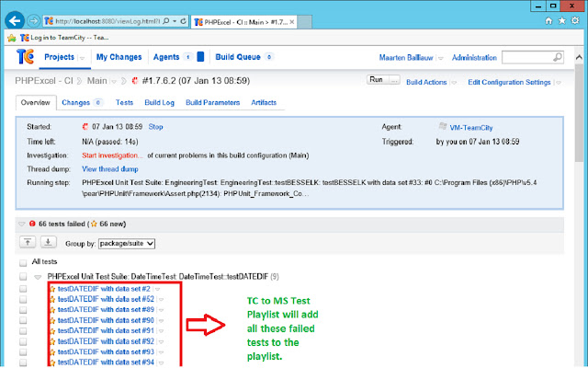Click the search magnifier in address bar
Viewport: 588px width, 368px height.
coord(166,21)
